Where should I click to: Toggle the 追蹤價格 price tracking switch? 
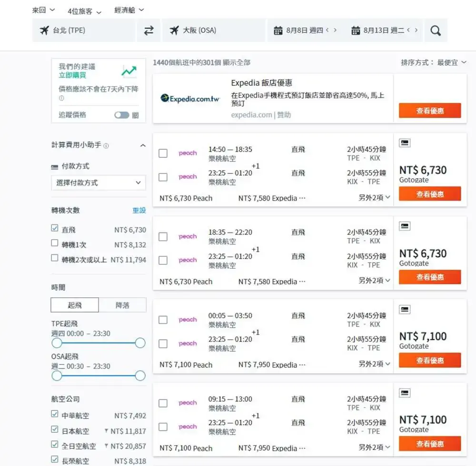[x=122, y=115]
